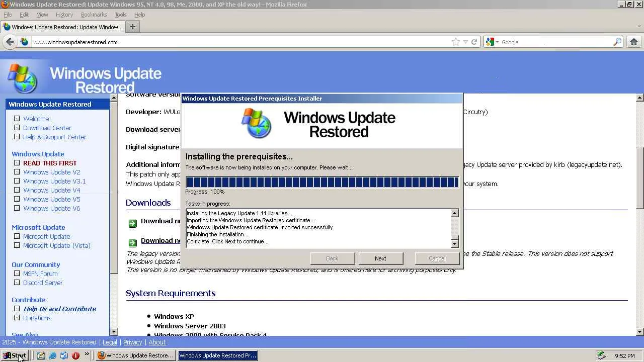The image size is (644, 362).
Task: Open the Start menu
Action: (x=14, y=355)
